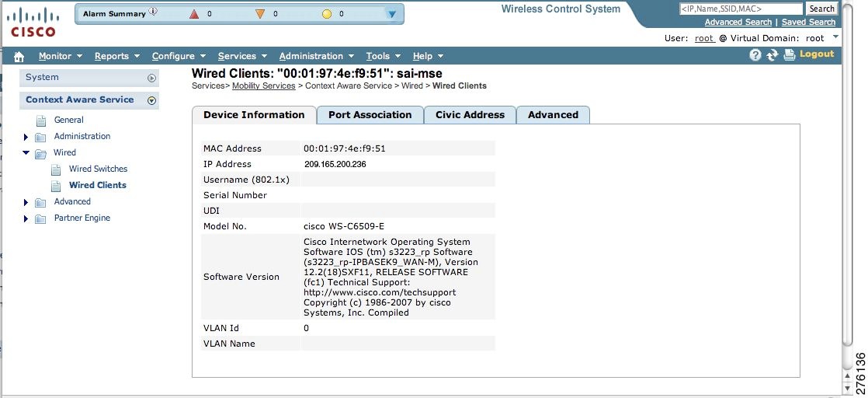
Task: Collapse the Wired tree node
Action: point(26,152)
